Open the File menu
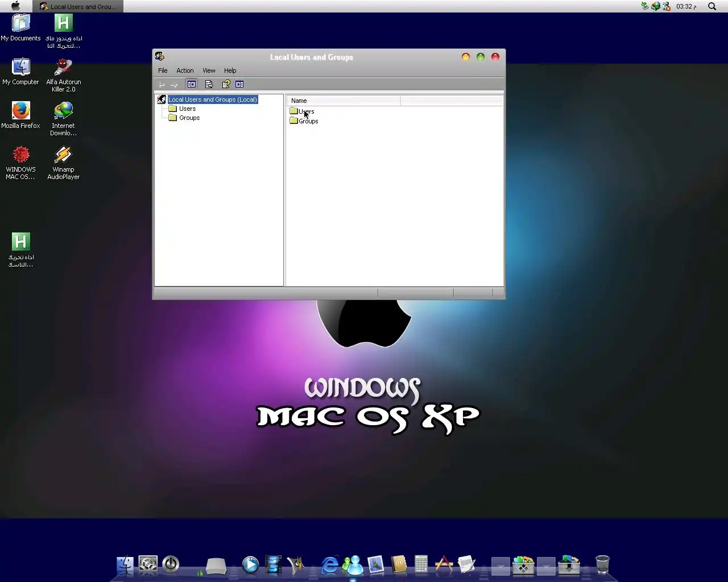 [163, 70]
